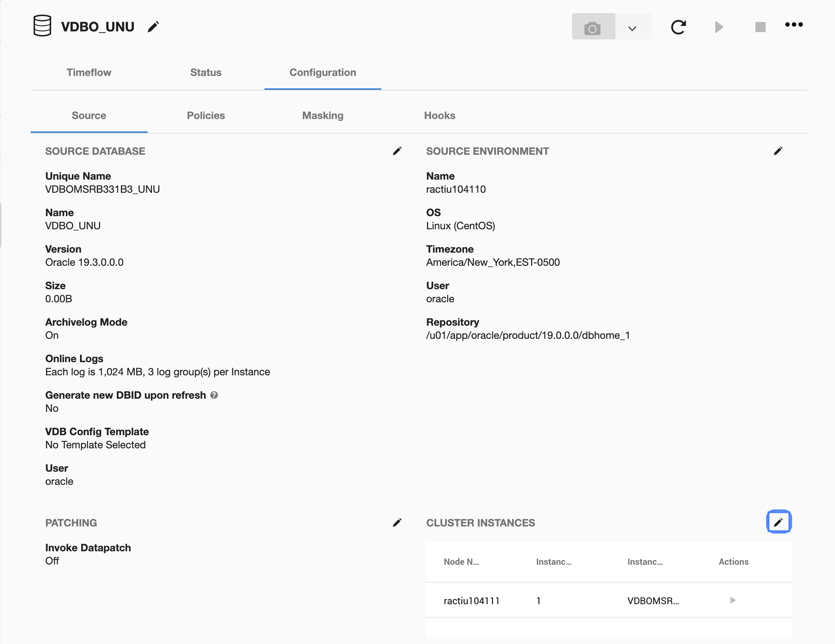
Task: Edit the Patching section
Action: (x=397, y=522)
